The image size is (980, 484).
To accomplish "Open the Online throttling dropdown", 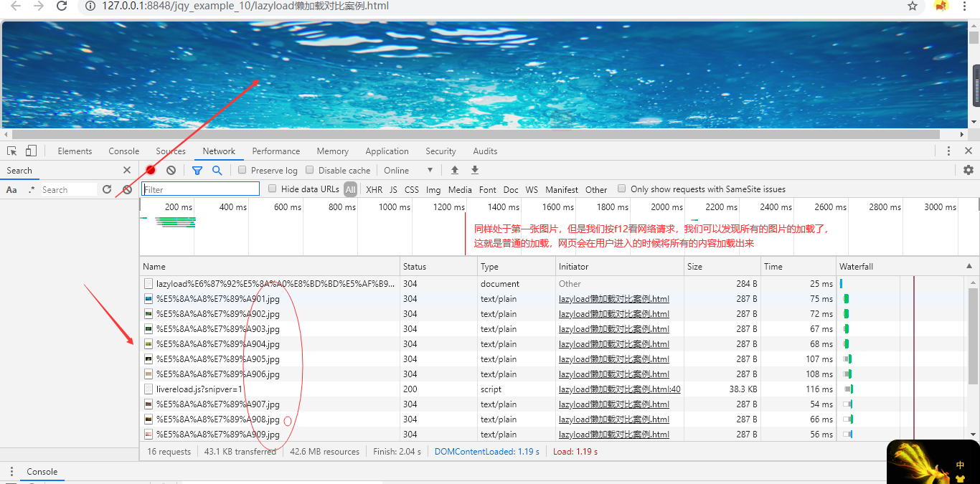I will click(x=409, y=171).
